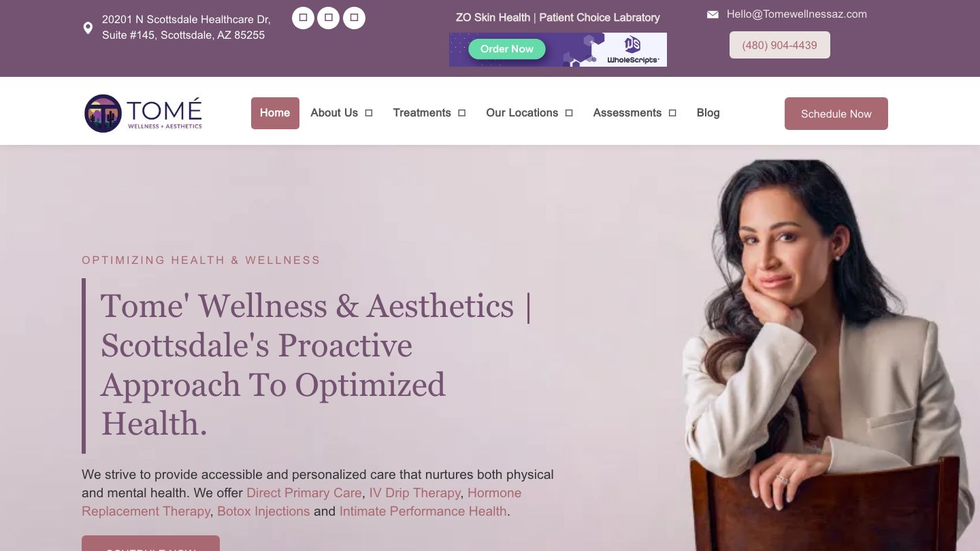980x551 pixels.
Task: Click the green Order Now button
Action: tap(507, 49)
